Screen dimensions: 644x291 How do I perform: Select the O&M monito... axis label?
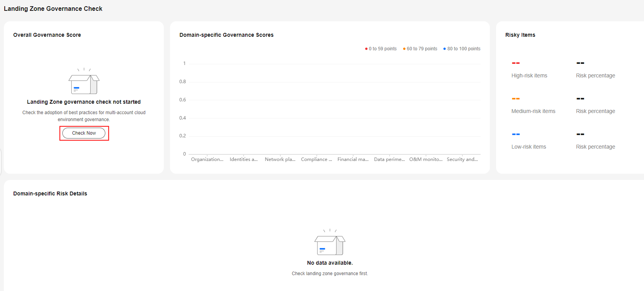[426, 159]
